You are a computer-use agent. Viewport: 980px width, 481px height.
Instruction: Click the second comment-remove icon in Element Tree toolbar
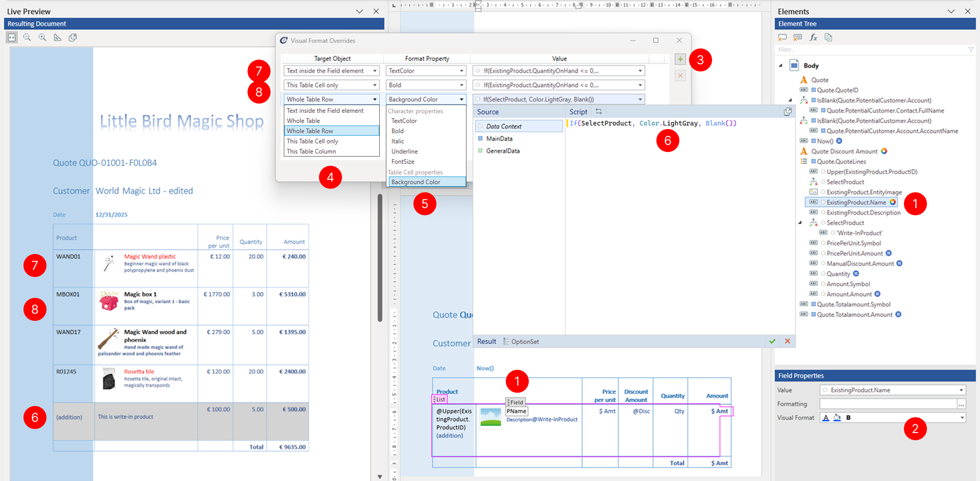[798, 37]
